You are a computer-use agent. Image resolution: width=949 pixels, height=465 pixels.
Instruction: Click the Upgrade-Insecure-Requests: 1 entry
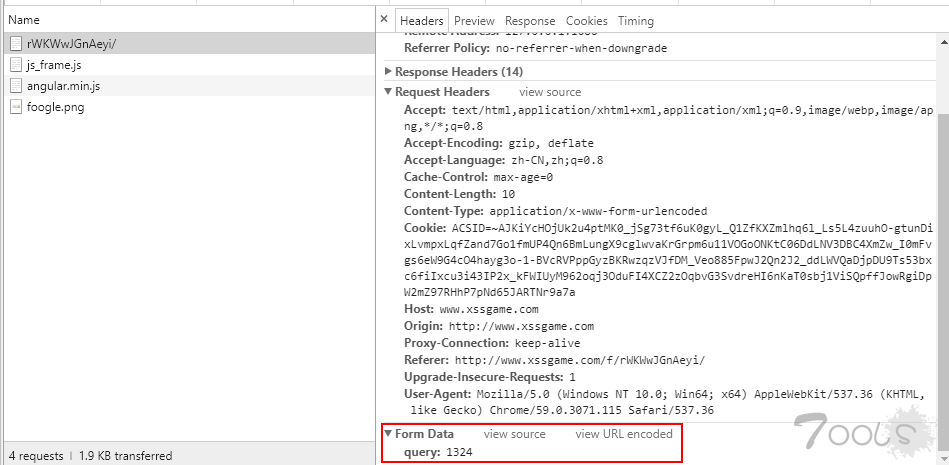490,377
